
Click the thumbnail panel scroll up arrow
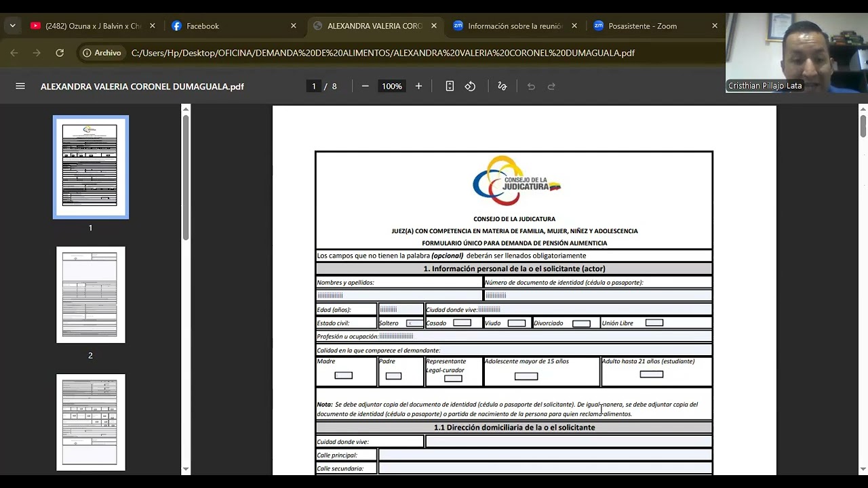pyautogui.click(x=186, y=109)
